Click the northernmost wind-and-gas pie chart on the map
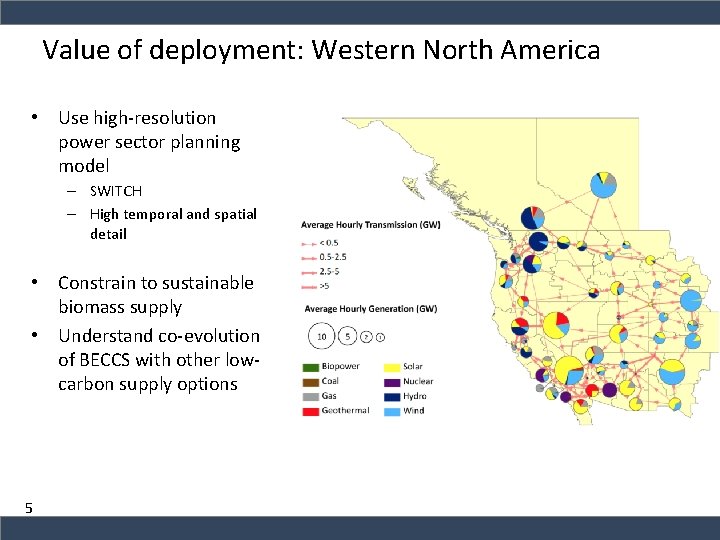The height and width of the screenshot is (540, 720). click(x=603, y=185)
